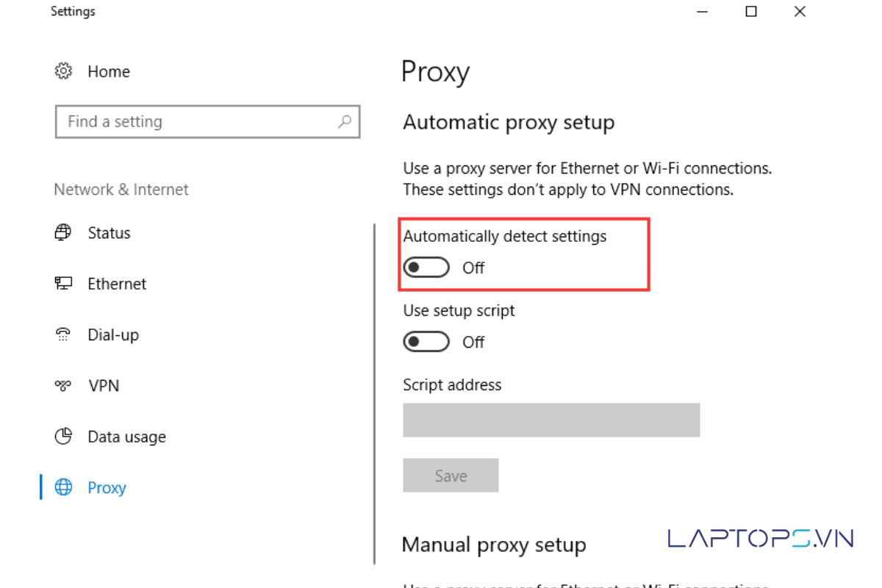The image size is (882, 588).
Task: Turn on the Use setup script toggle
Action: 426,342
